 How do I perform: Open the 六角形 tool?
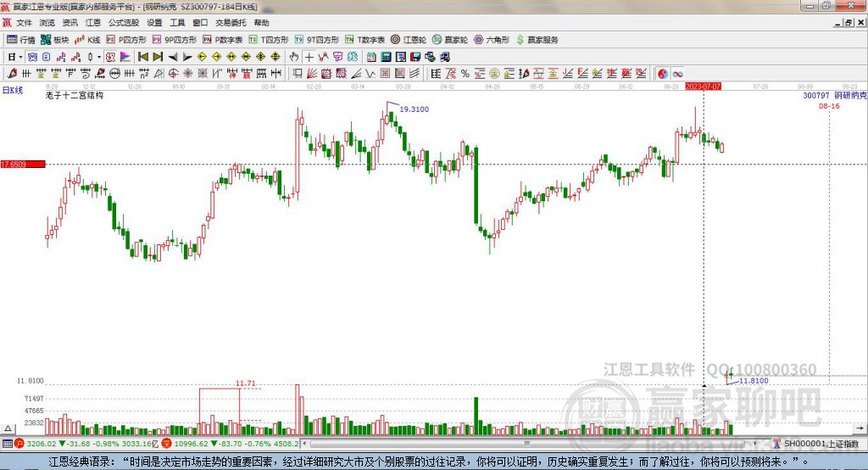[492, 39]
